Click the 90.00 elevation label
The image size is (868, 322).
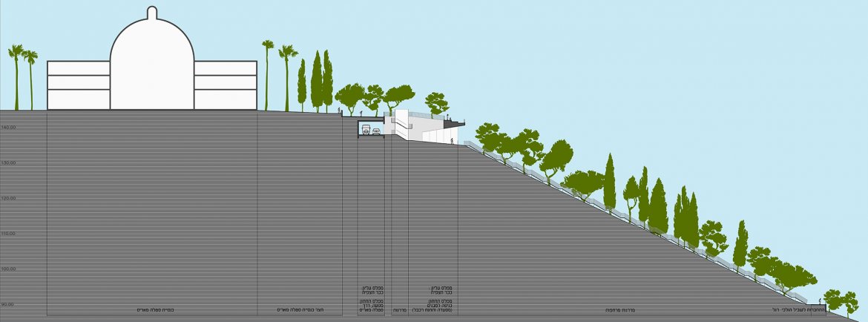[x=7, y=304]
